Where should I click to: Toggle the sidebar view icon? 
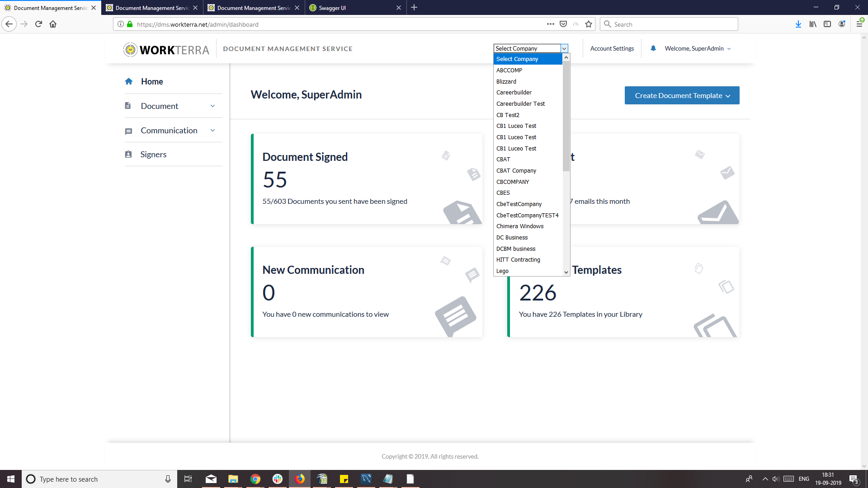coord(827,24)
